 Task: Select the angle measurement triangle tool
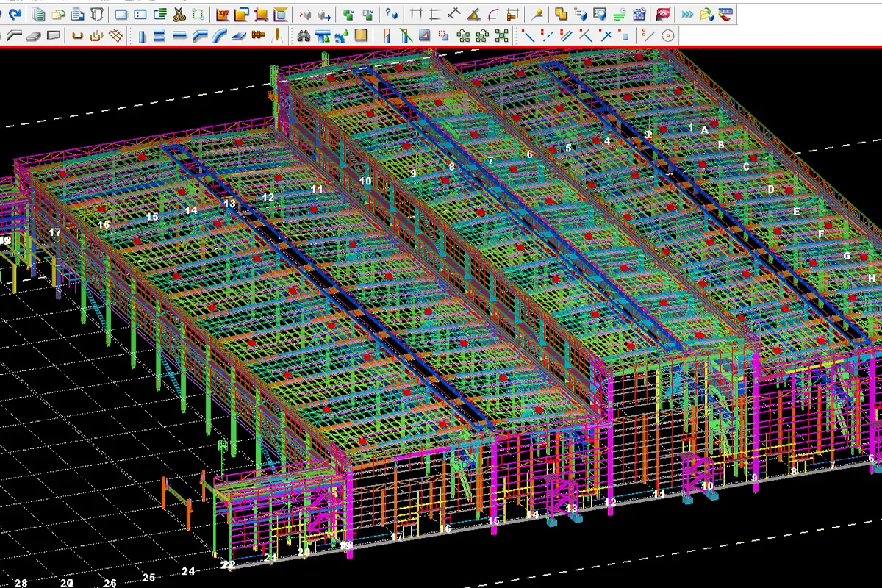[473, 13]
